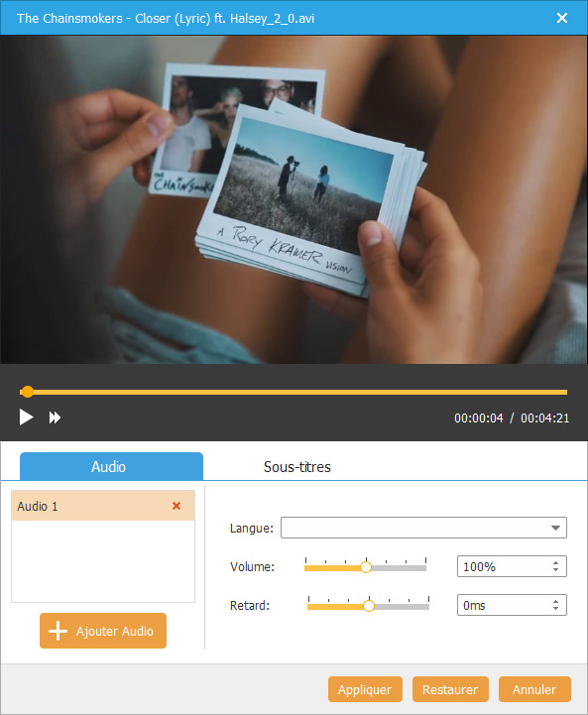Decrease Retard with the down stepper arrow
The height and width of the screenshot is (715, 588).
(x=555, y=609)
